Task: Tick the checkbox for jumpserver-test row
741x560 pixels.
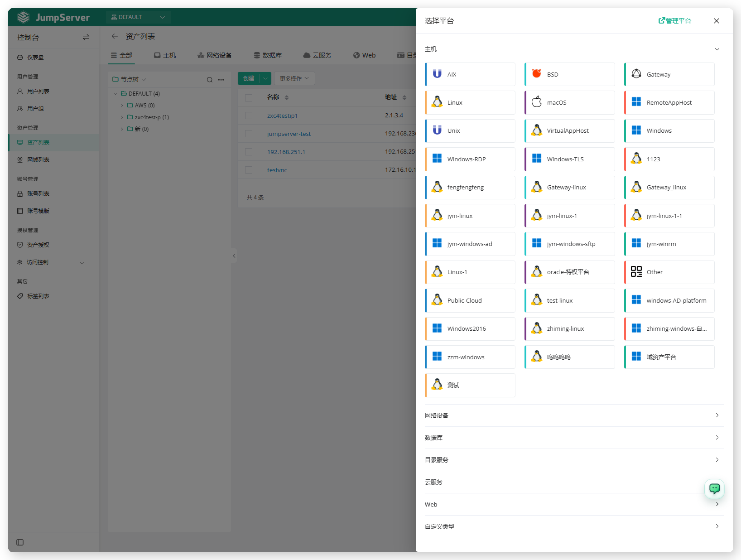Action: [x=249, y=134]
